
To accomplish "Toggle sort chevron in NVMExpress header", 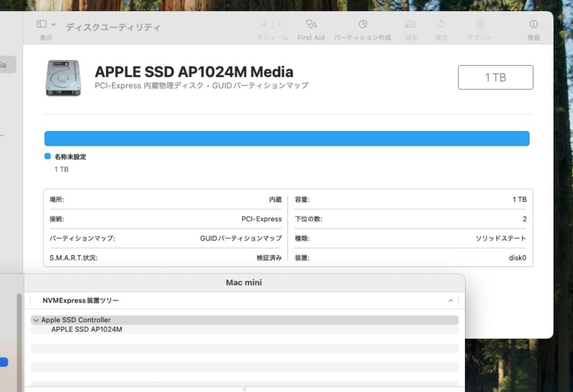I will pyautogui.click(x=450, y=300).
